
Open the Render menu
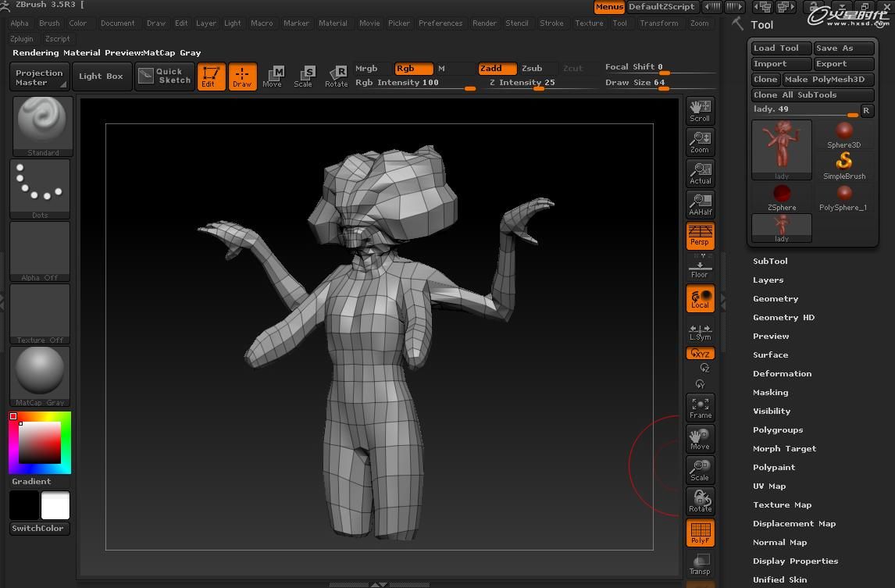point(484,23)
